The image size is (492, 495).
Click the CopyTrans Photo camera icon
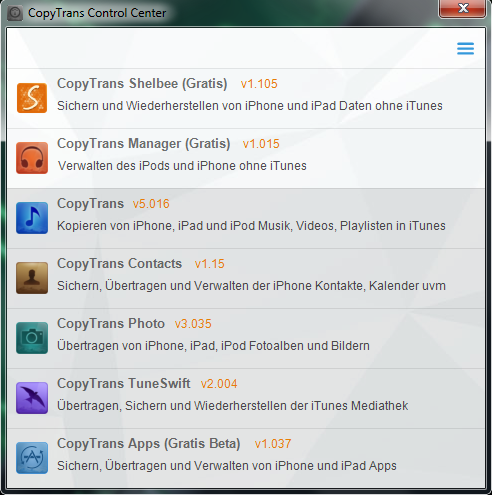click(x=32, y=338)
